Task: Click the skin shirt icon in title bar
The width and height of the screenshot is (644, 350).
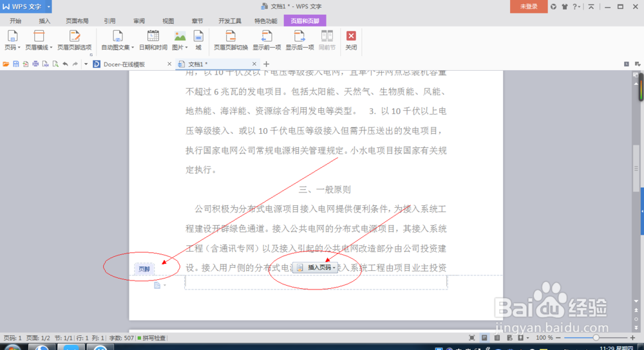Action: pyautogui.click(x=565, y=6)
